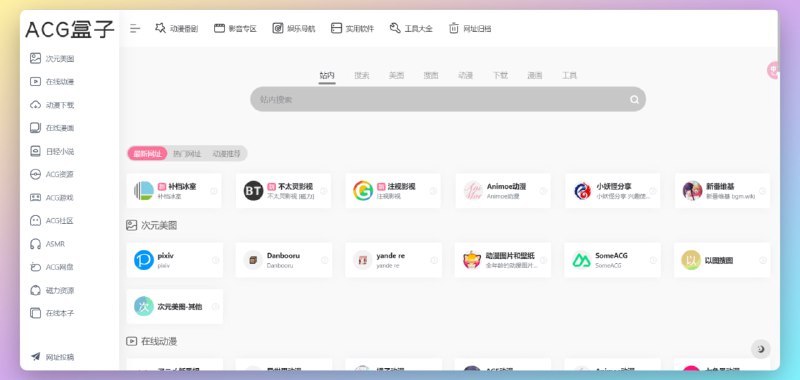Show info for the 不太灵影视 card
This screenshot has height=380, width=800.
[x=323, y=191]
